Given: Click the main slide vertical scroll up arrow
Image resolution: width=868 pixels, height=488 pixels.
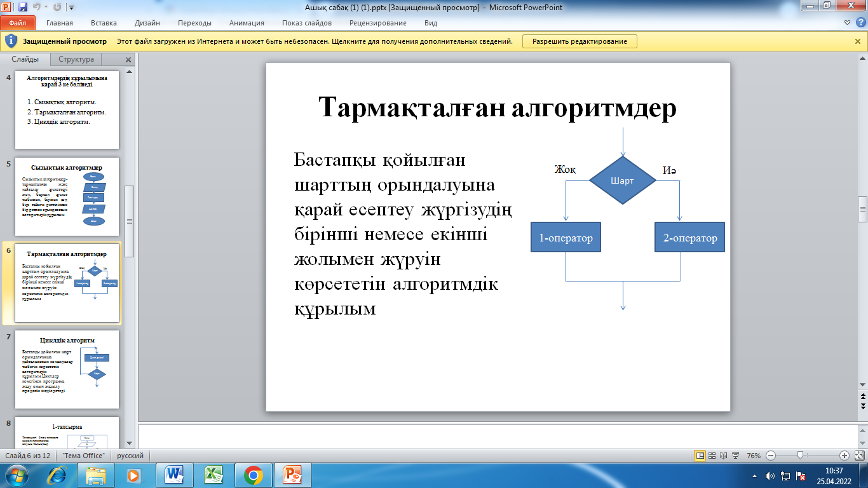Looking at the screenshot, I should [x=862, y=59].
